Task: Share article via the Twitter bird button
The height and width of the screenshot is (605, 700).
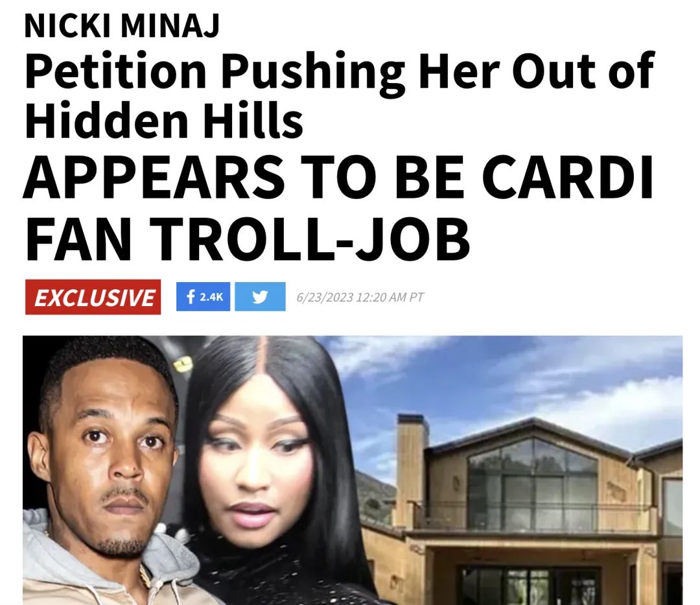Action: click(x=260, y=296)
